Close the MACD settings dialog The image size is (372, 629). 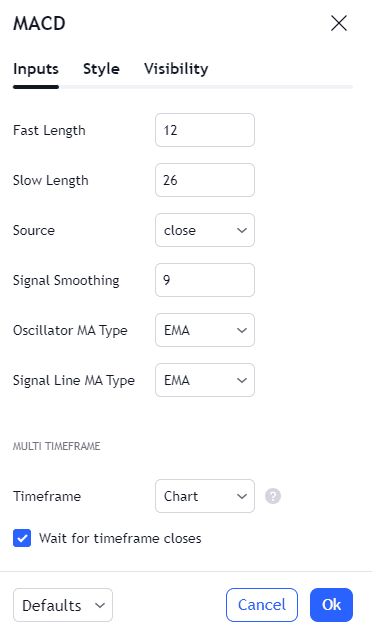tap(339, 23)
